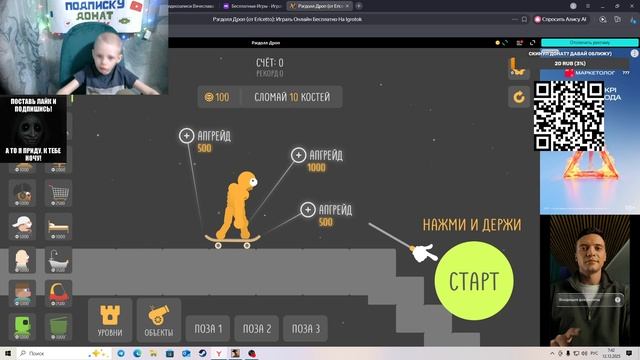Screen dimensions: 640x360
Task: Click the cyan disable-ads button
Action: pyautogui.click(x=589, y=42)
